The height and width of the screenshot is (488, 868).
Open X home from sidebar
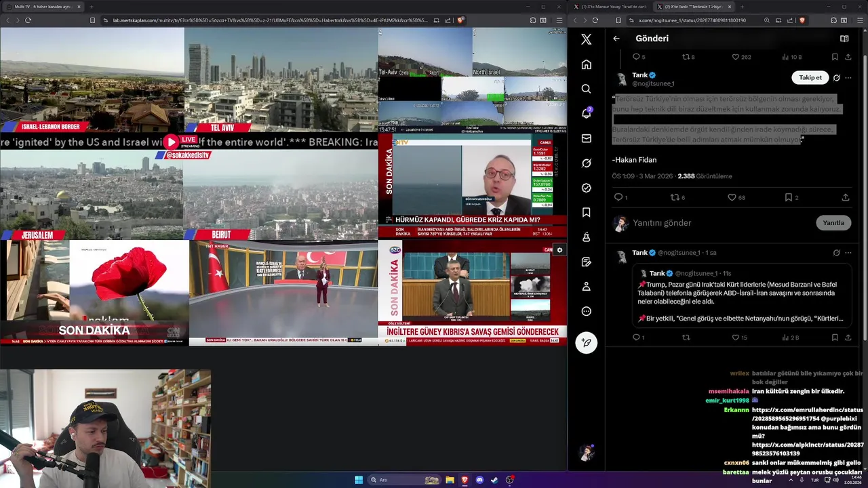pyautogui.click(x=587, y=64)
